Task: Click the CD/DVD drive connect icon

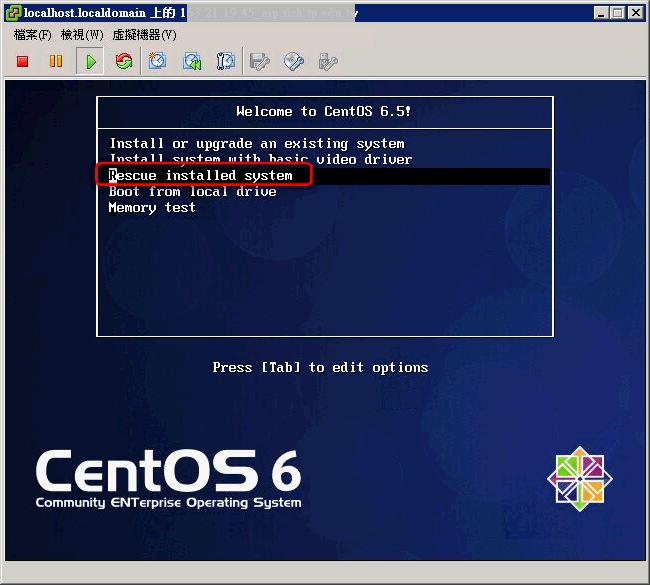Action: point(294,62)
